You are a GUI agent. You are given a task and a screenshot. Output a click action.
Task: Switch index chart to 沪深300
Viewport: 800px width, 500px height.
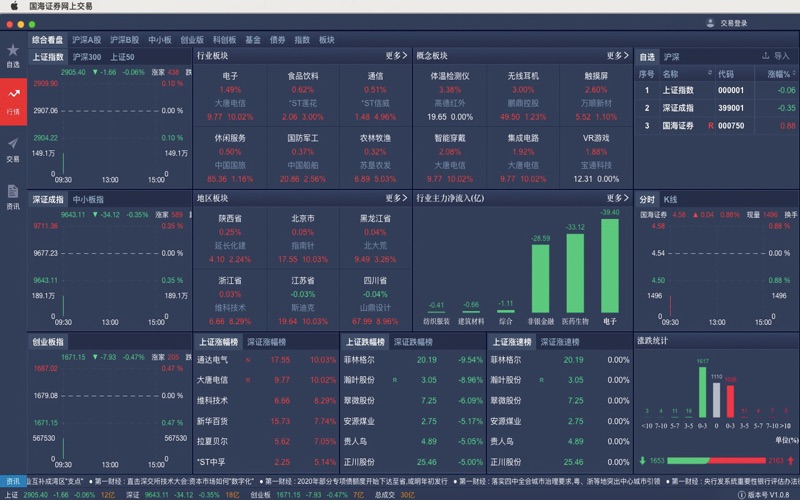click(87, 57)
